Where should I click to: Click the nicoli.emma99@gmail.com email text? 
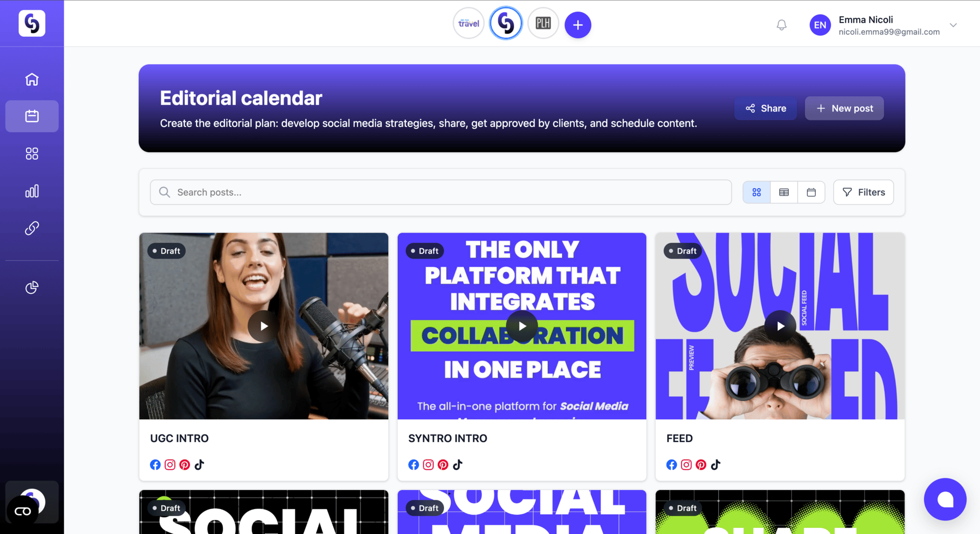tap(889, 32)
